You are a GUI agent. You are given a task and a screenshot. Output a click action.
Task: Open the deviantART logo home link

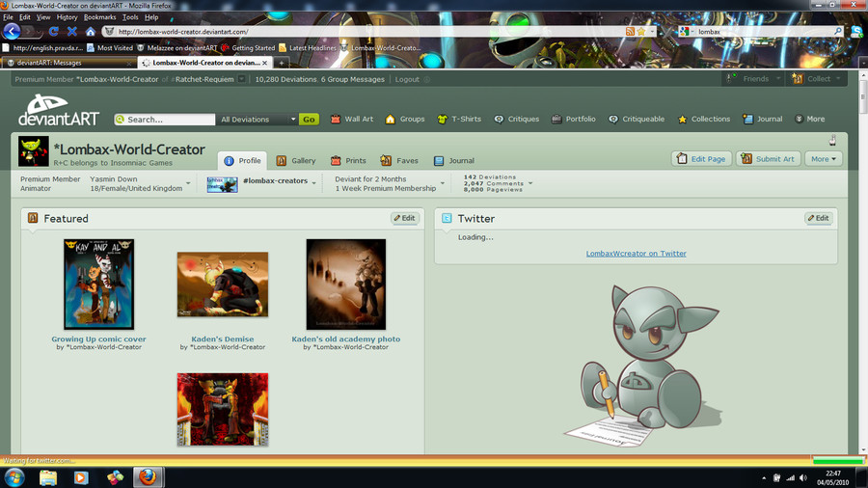[58, 110]
